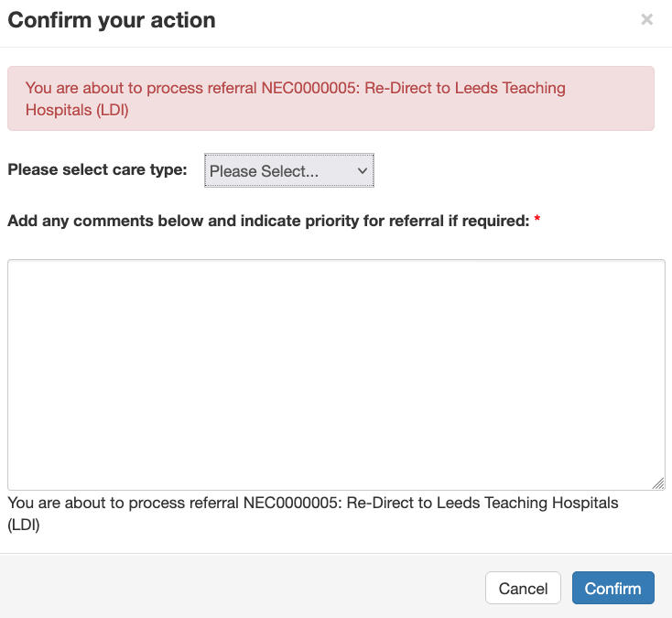Click the 'Please select care type' label
Image resolution: width=672 pixels, height=618 pixels.
(97, 169)
